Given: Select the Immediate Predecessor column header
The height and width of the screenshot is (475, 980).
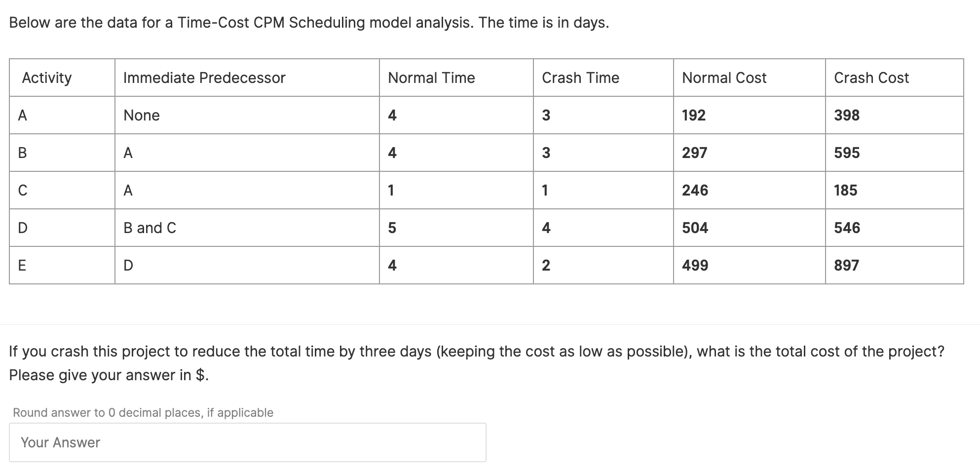Looking at the screenshot, I should click(x=204, y=78).
